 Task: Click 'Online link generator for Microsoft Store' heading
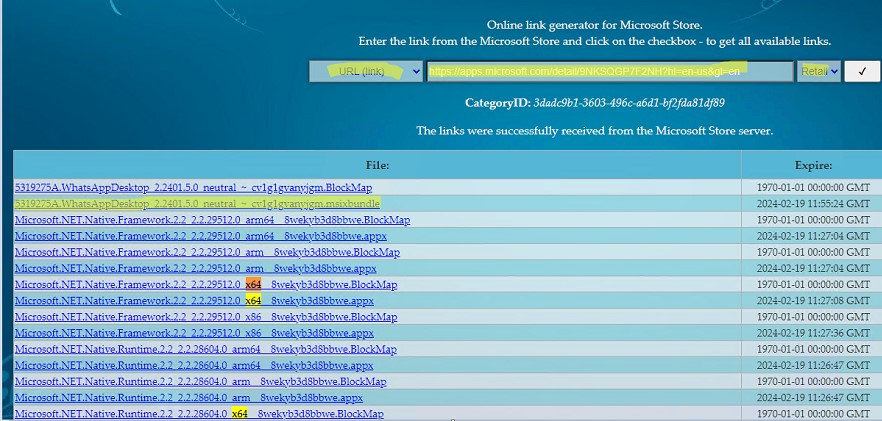595,25
